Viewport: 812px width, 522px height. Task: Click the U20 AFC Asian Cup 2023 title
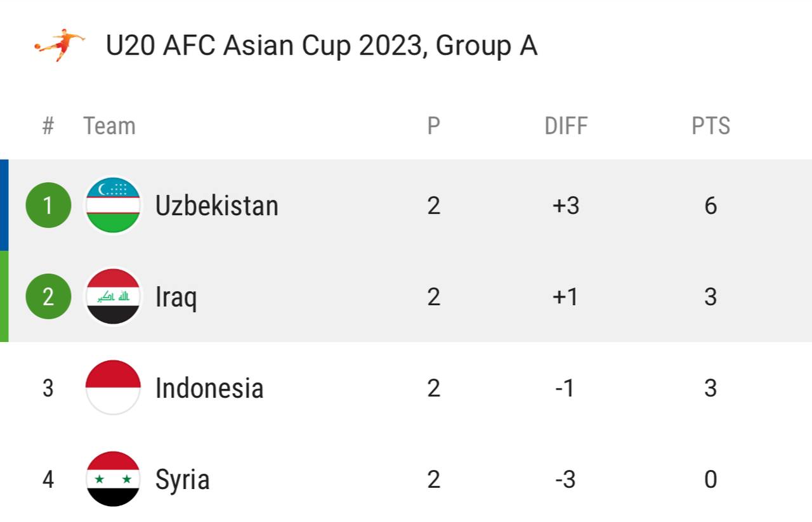pos(322,46)
